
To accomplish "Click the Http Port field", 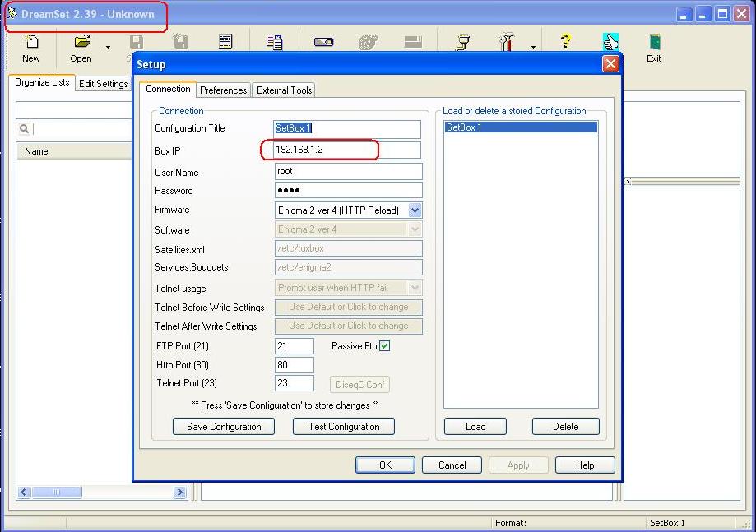I will click(295, 365).
